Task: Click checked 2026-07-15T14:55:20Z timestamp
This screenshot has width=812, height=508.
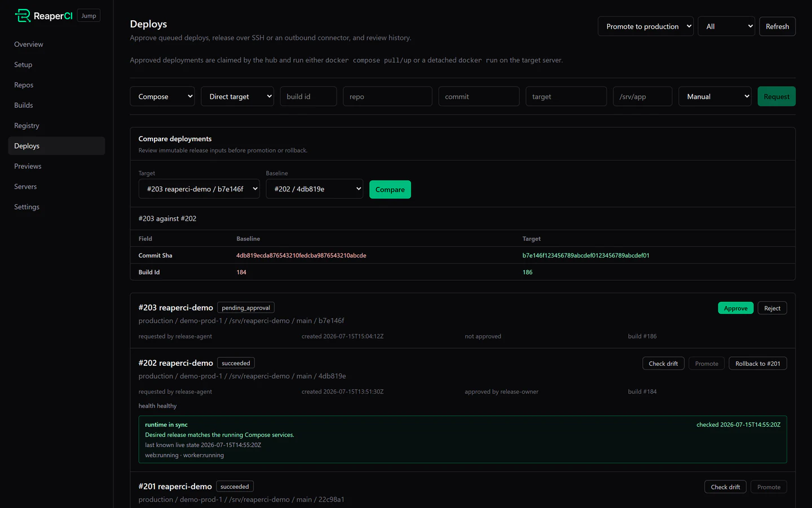Action: pos(738,424)
